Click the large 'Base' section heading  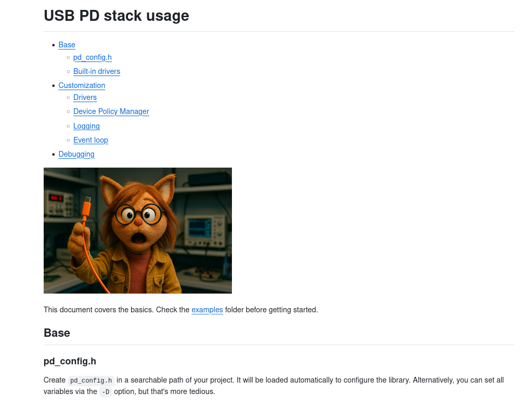pyautogui.click(x=57, y=333)
